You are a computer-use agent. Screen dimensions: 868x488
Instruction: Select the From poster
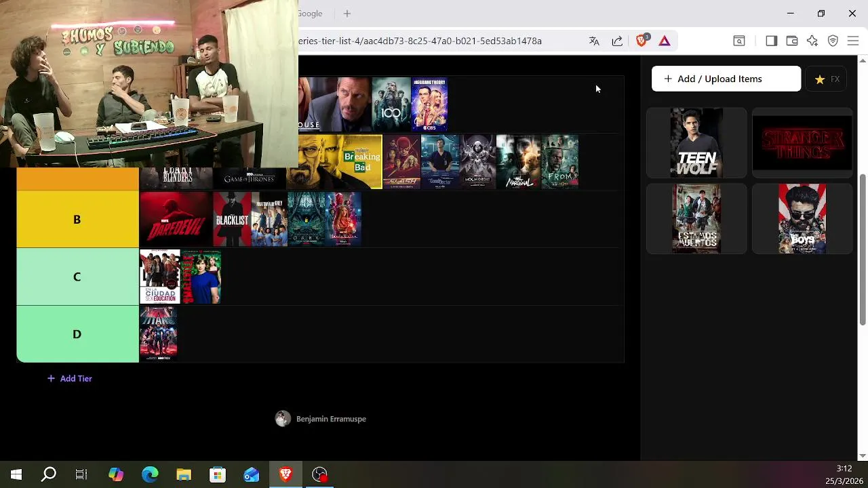pyautogui.click(x=560, y=162)
